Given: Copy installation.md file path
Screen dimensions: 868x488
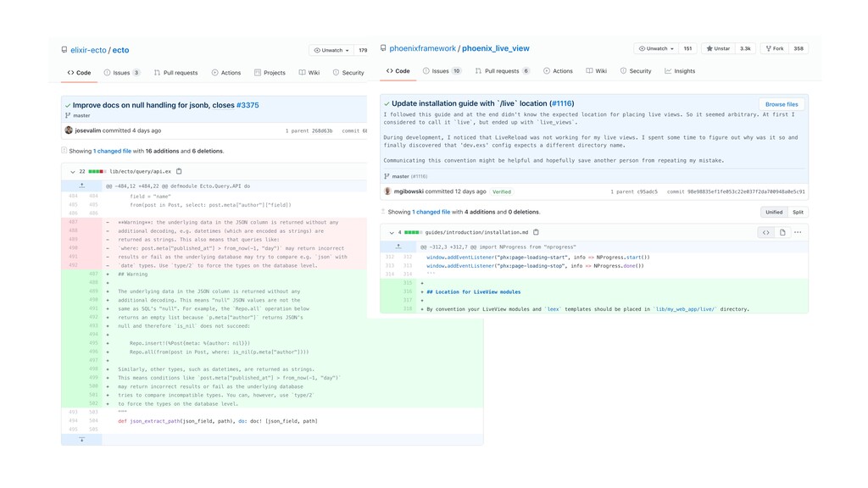Looking at the screenshot, I should pos(536,232).
